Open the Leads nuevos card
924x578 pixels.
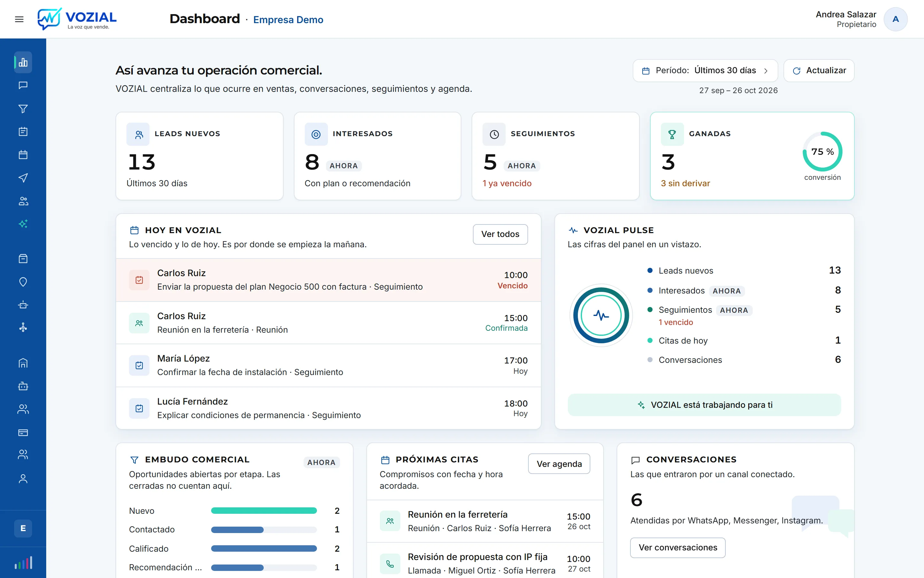pos(199,156)
